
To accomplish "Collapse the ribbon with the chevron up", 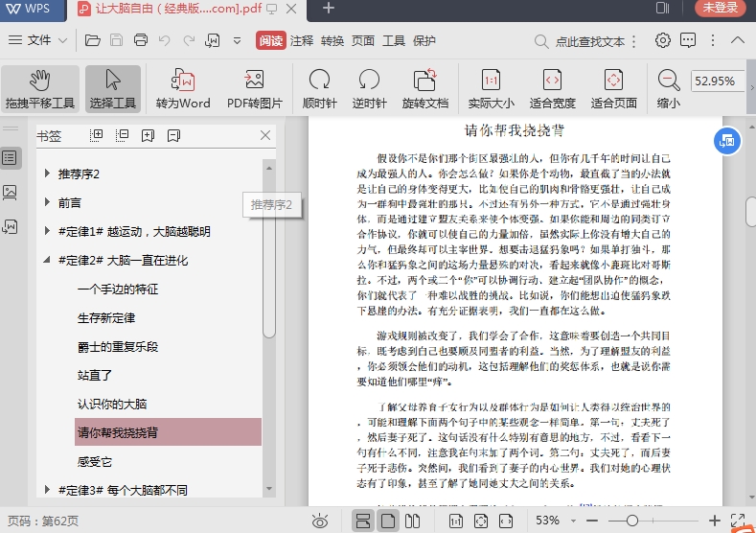I will 737,40.
